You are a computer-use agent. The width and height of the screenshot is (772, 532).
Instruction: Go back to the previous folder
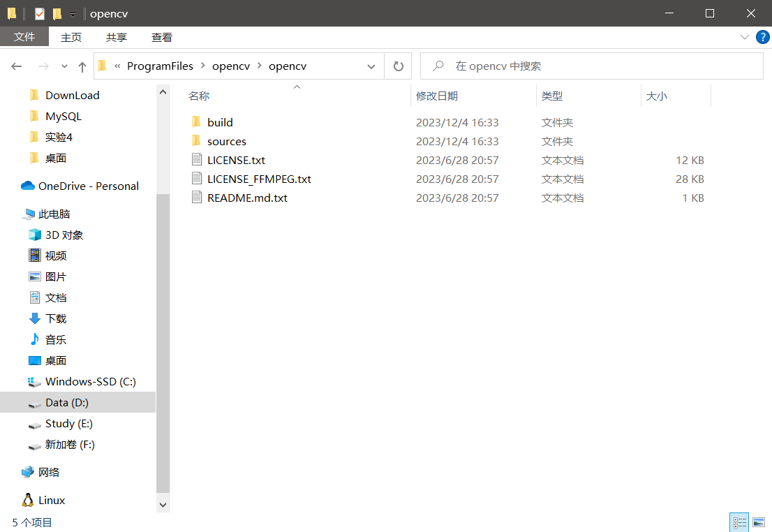tap(17, 66)
